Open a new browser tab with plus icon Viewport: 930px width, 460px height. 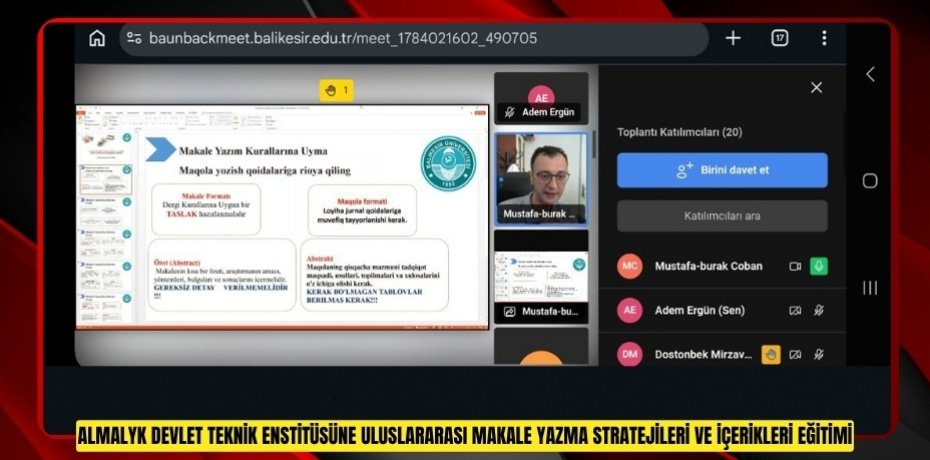click(x=733, y=39)
